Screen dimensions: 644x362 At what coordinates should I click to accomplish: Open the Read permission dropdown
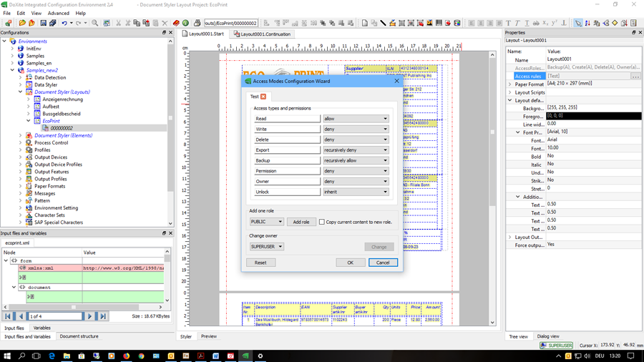pos(356,119)
